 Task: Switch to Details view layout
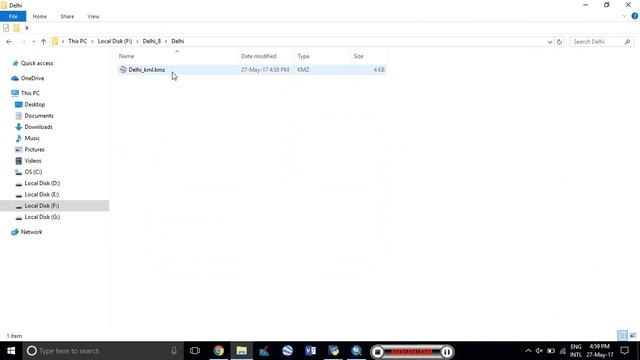pyautogui.click(x=622, y=336)
